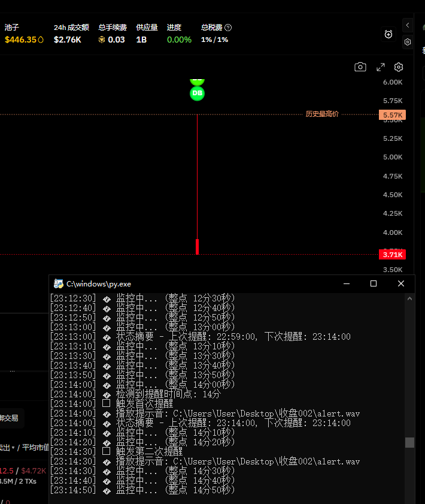
Task: Click the py.exe console window icon
Action: click(x=59, y=283)
